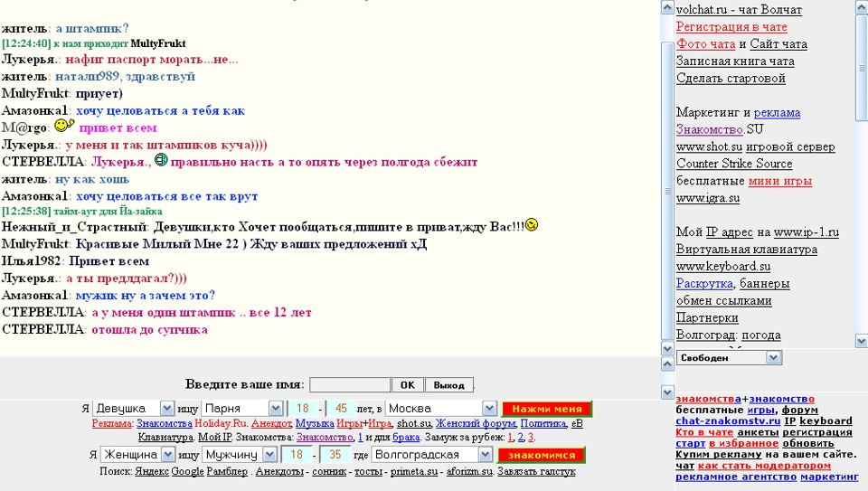Click the smiley emoticon after M@rgo's name
868x491 pixels.
[63, 127]
